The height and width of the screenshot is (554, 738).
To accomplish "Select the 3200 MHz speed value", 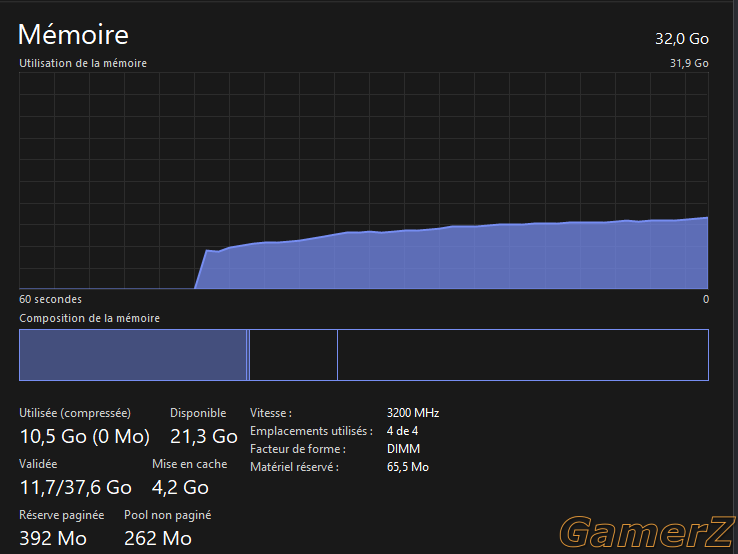I will tap(413, 413).
